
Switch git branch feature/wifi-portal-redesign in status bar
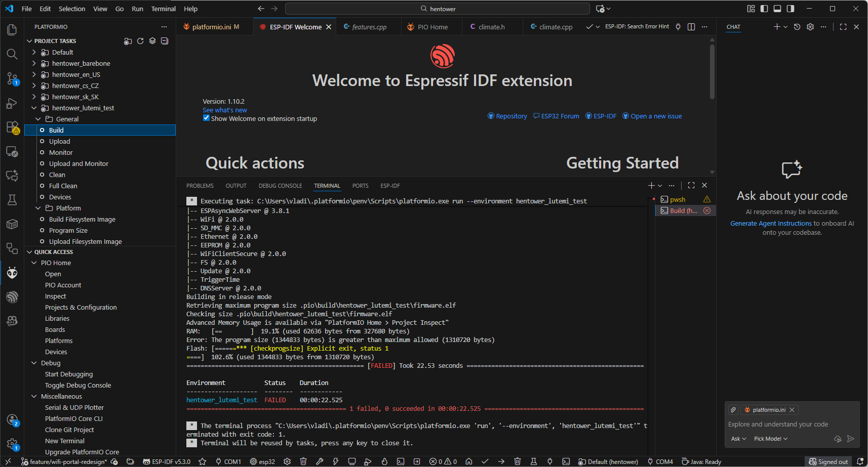64,461
